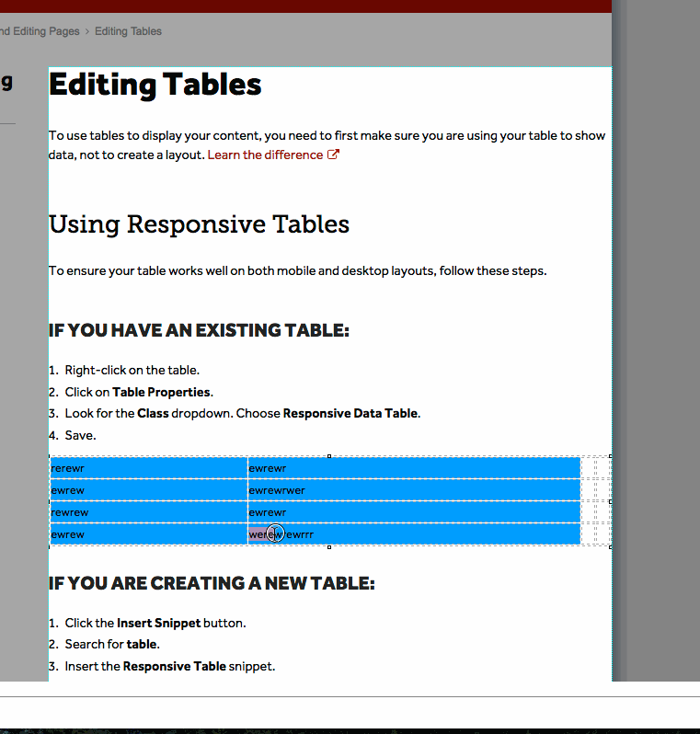Click the bold 'Responsive Data Table' text

[350, 413]
